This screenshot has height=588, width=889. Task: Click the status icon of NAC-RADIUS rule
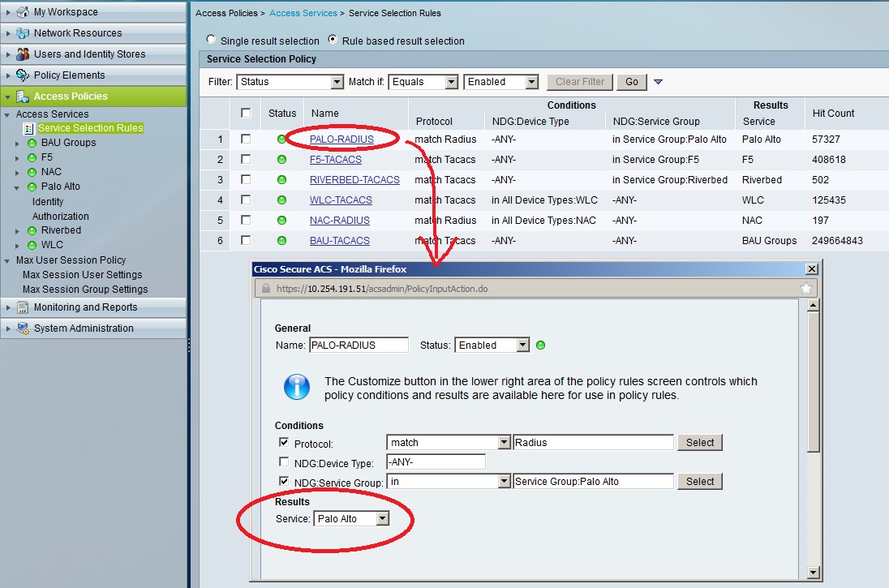click(281, 220)
